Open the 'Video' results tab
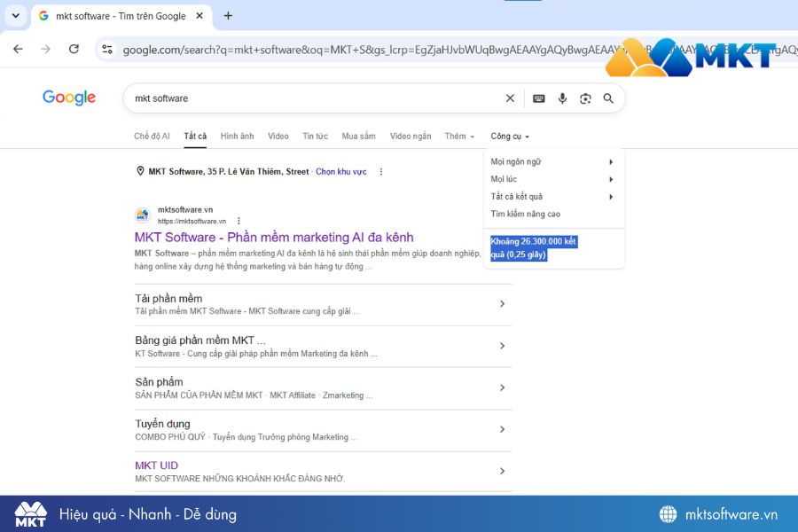 pyautogui.click(x=278, y=136)
